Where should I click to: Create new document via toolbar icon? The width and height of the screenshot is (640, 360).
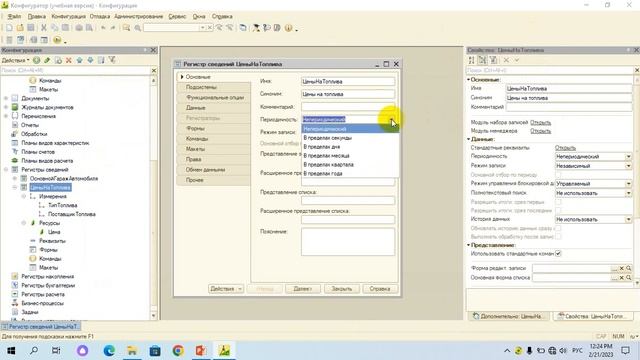pyautogui.click(x=9, y=28)
